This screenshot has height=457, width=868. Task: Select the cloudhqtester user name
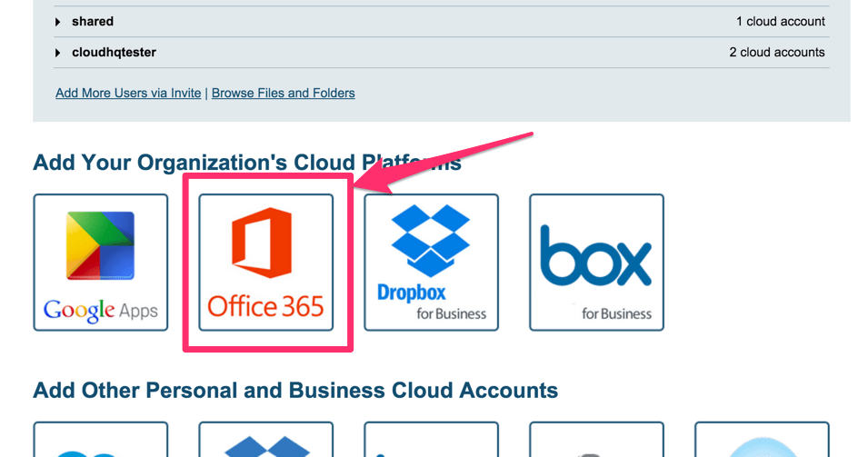[x=114, y=53]
